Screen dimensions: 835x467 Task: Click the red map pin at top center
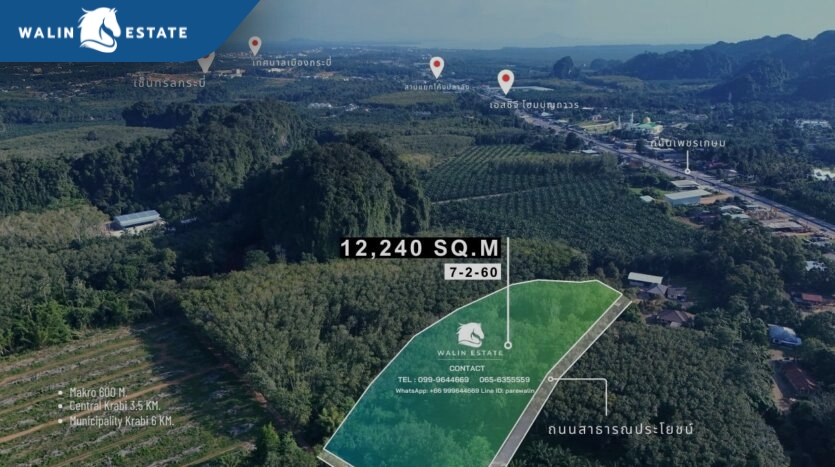click(x=437, y=66)
